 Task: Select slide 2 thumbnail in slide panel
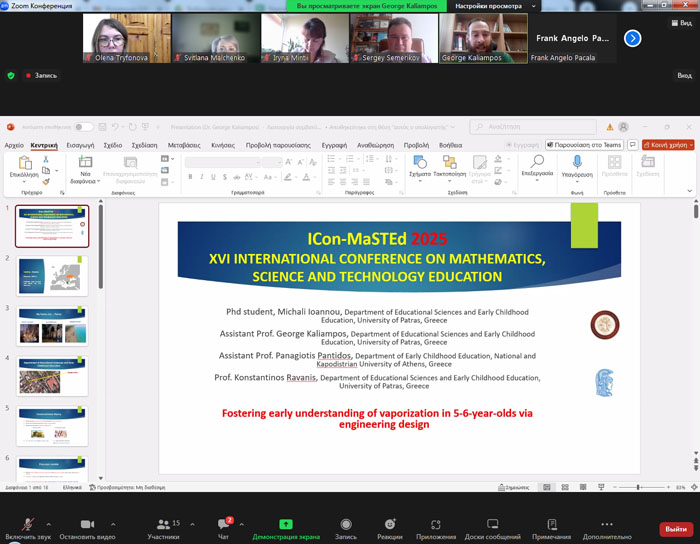52,276
